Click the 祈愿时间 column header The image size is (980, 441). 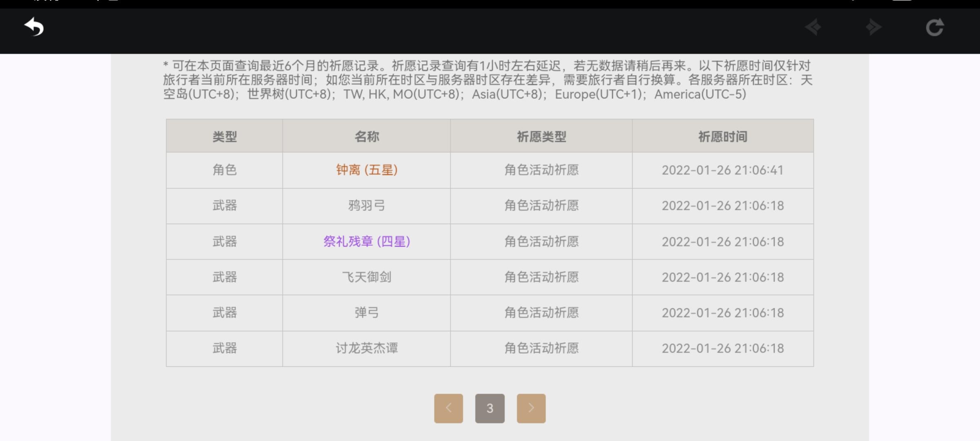tap(722, 136)
